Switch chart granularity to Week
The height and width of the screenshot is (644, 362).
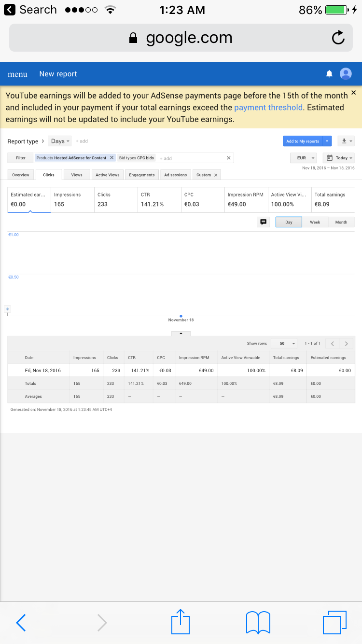tap(315, 222)
